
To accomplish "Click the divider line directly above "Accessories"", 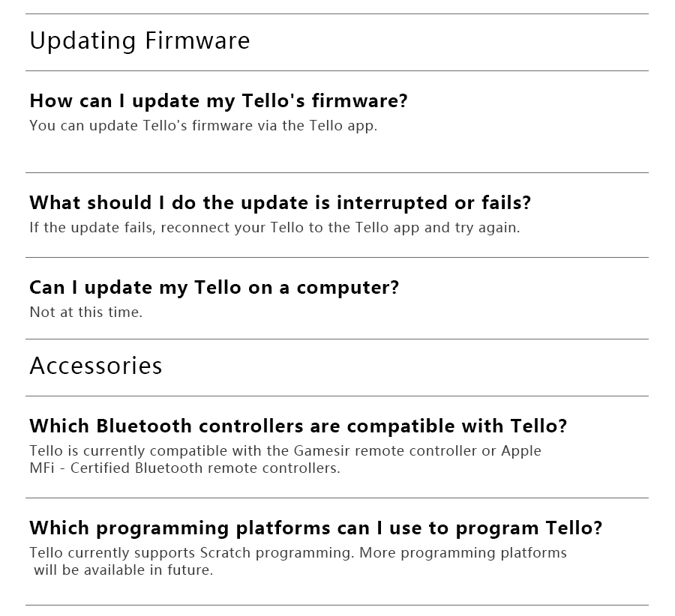I will [x=337, y=339].
